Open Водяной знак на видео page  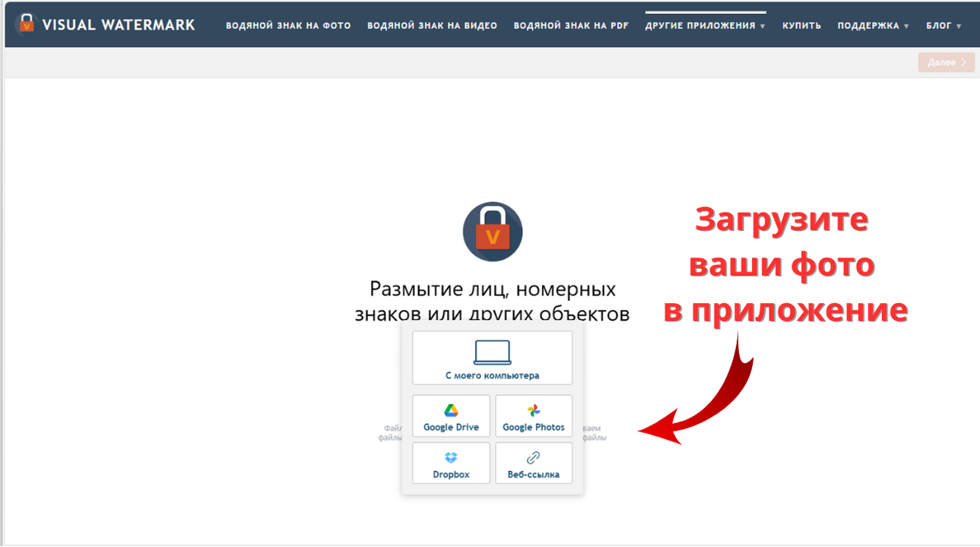click(432, 26)
